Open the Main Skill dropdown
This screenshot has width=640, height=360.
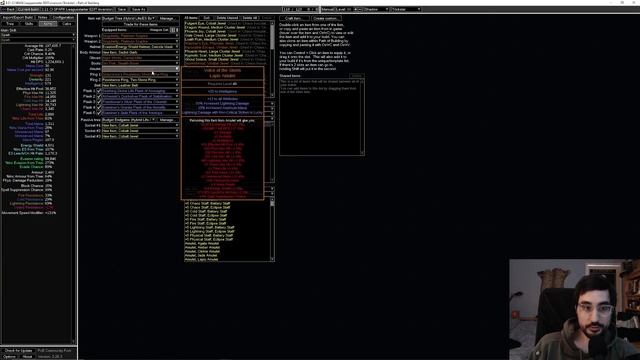coord(38,35)
